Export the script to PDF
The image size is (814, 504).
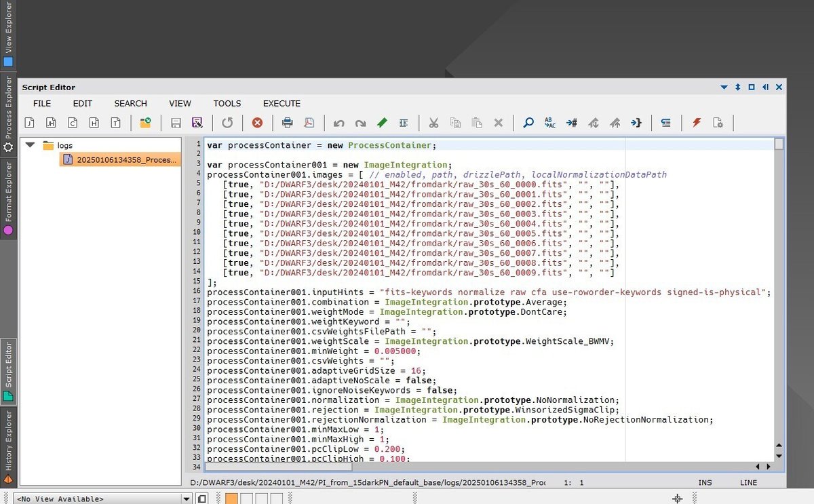(309, 123)
